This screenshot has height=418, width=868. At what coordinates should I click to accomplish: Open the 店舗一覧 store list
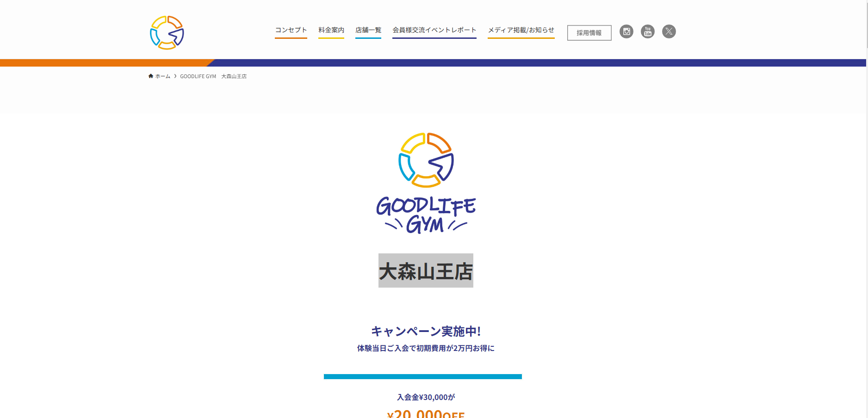368,30
